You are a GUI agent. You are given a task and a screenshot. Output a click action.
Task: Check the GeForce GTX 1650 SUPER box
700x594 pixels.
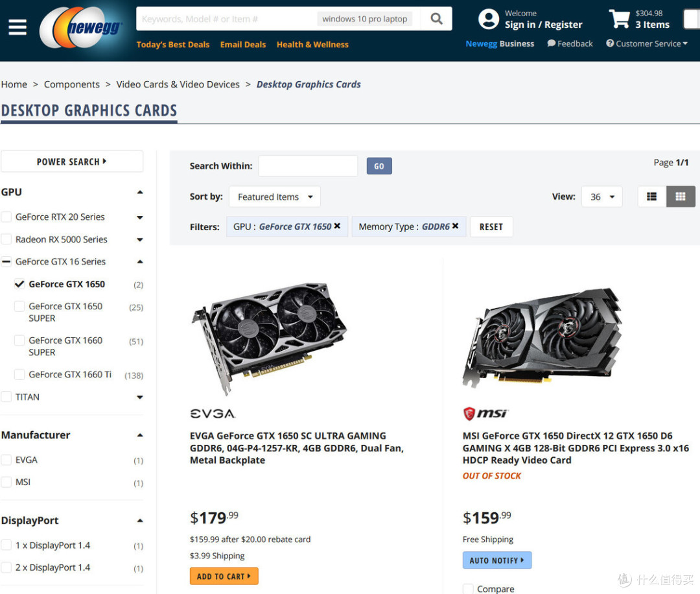19,306
